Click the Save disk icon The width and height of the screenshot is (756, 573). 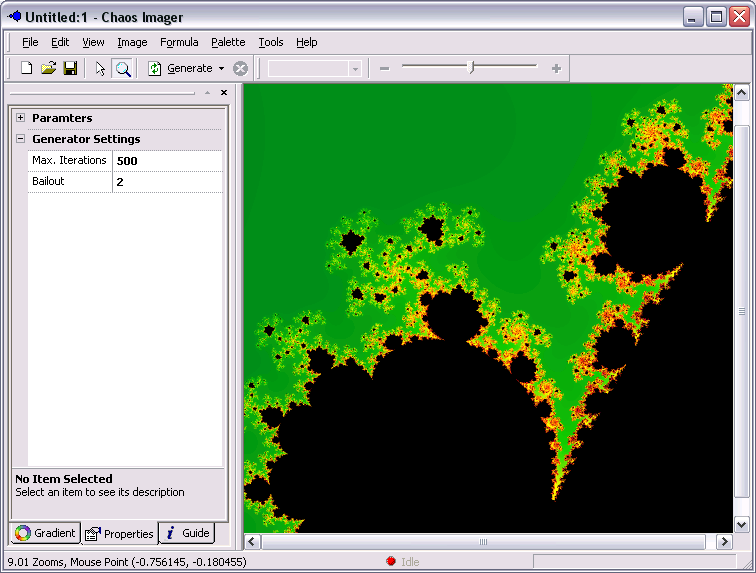coord(70,68)
